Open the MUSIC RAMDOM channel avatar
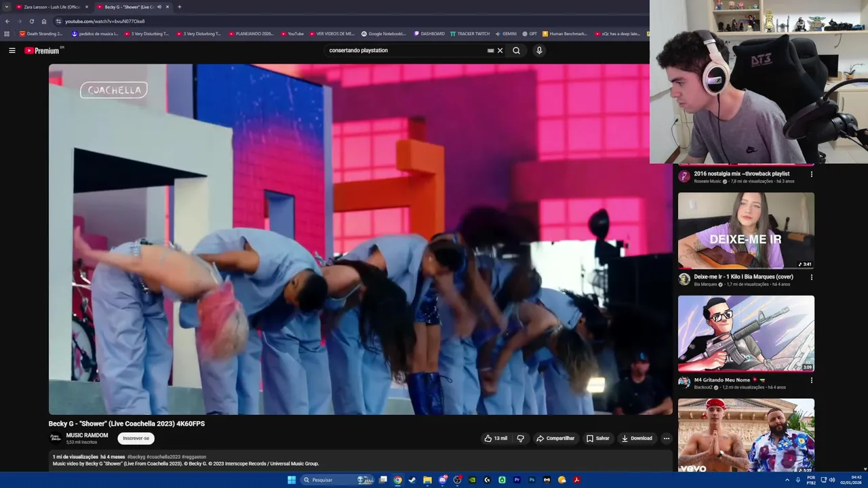Screen dimensions: 868x488 tap(55, 439)
